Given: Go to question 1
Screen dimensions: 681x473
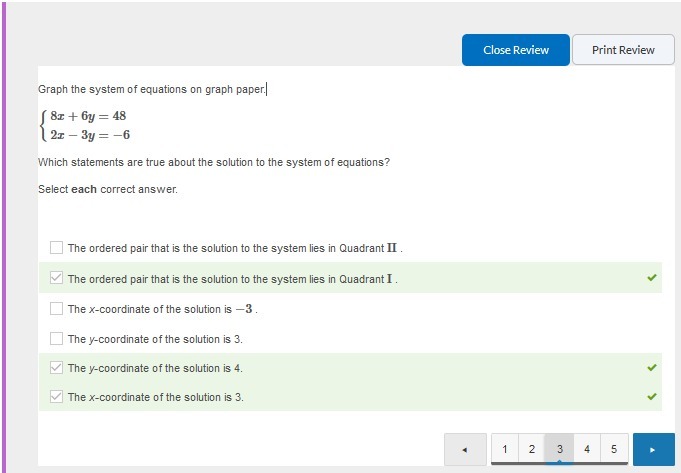Looking at the screenshot, I should pyautogui.click(x=505, y=449).
